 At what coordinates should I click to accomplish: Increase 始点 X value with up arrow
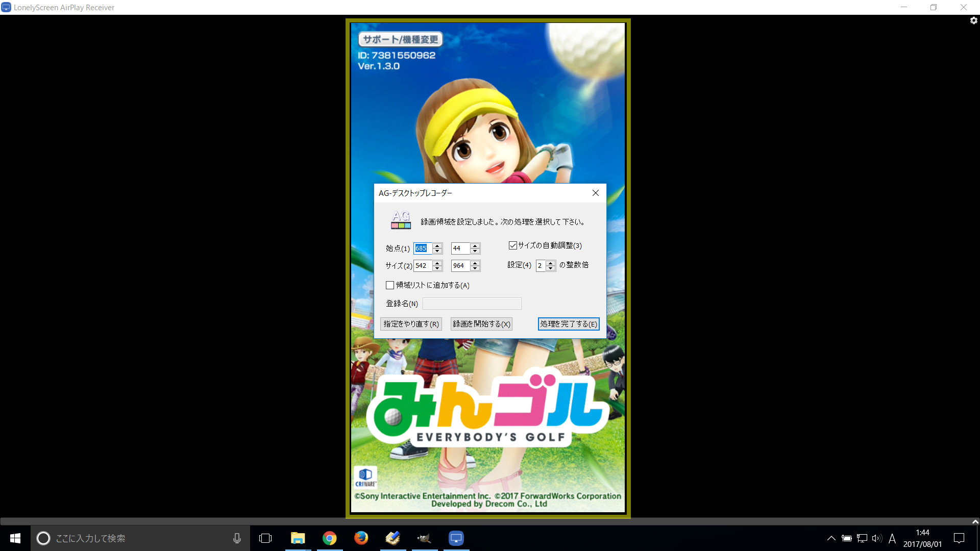pos(437,246)
